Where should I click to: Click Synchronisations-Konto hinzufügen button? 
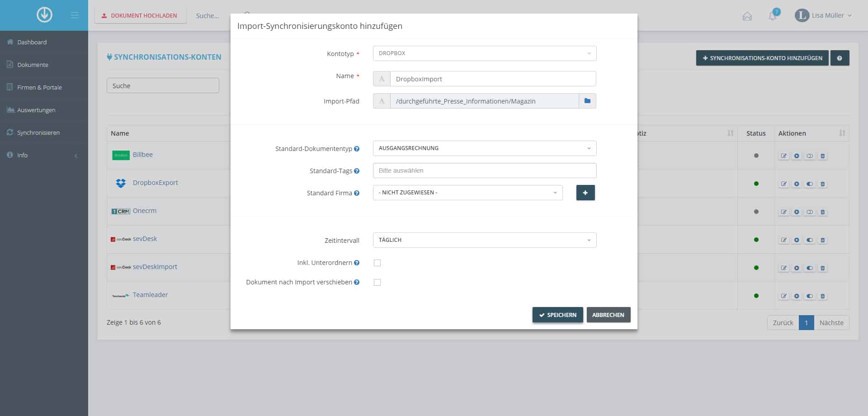point(762,58)
